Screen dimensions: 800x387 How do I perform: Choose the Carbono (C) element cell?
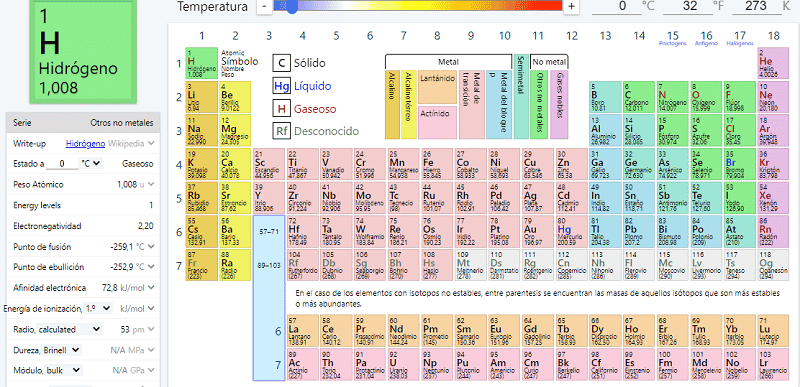coord(639,97)
